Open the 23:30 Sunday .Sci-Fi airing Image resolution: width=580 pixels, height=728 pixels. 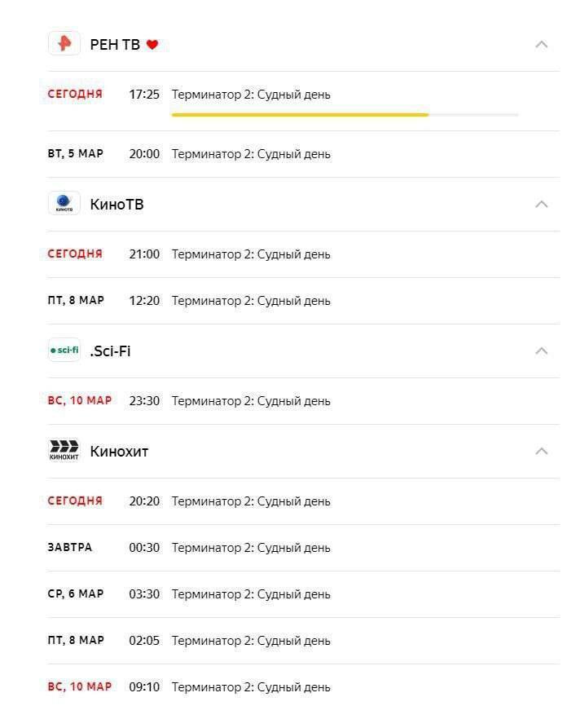click(x=304, y=401)
